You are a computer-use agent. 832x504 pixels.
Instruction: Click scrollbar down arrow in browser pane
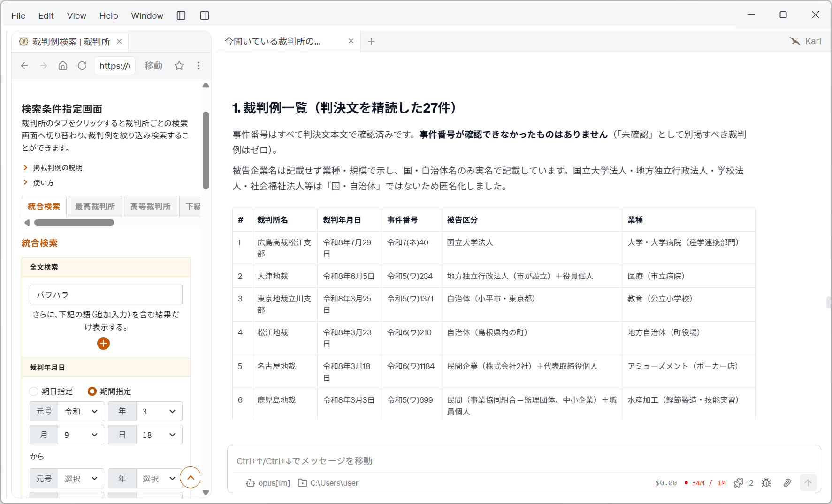coord(206,493)
